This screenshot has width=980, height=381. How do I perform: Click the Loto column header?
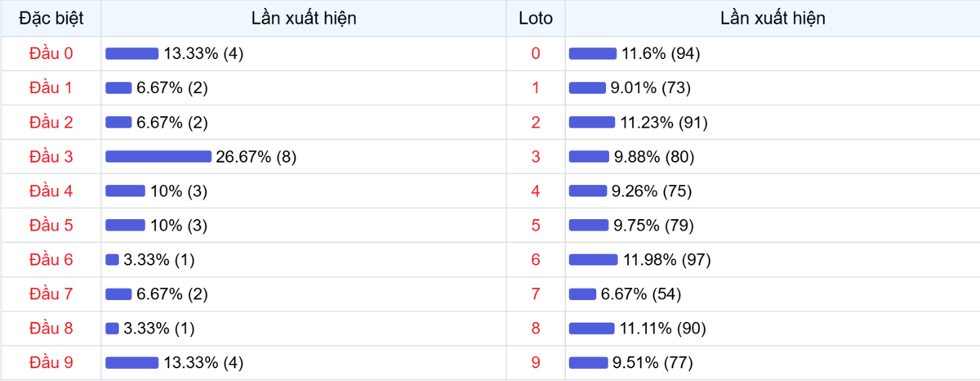click(536, 18)
